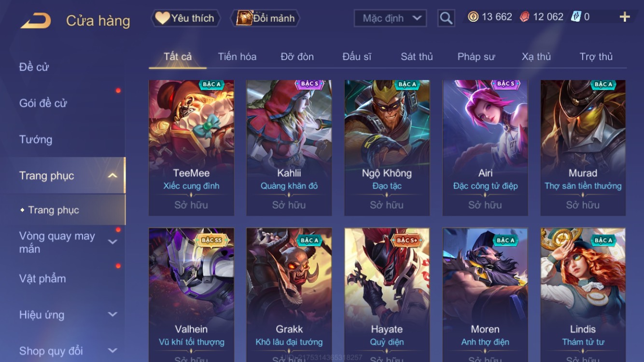644x362 pixels.
Task: Open Yêu thích heart favorites
Action: 186,18
